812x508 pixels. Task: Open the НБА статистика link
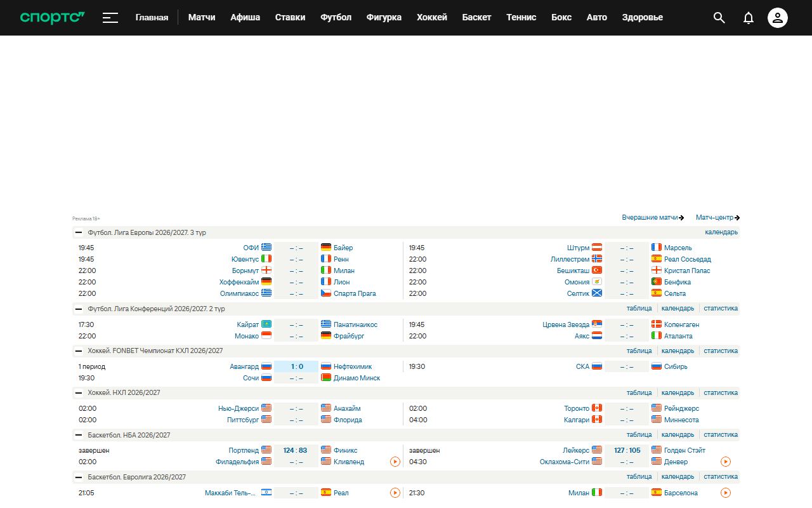pyautogui.click(x=721, y=435)
